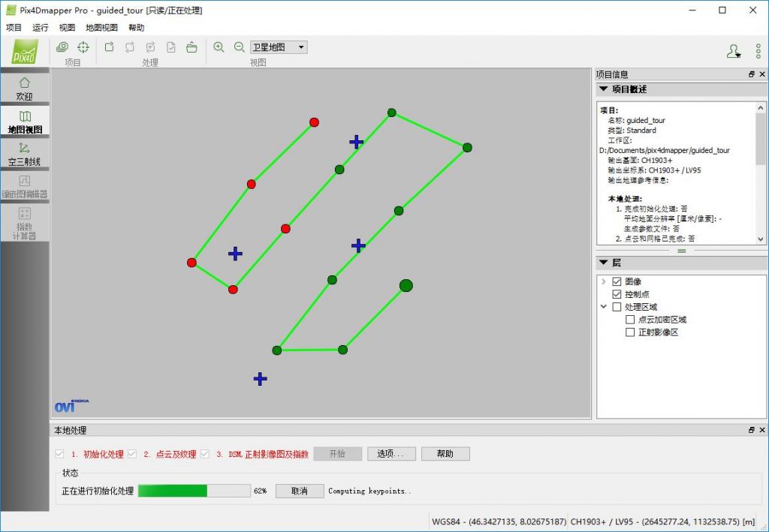Click the 帮助 button in processing panel

(445, 454)
